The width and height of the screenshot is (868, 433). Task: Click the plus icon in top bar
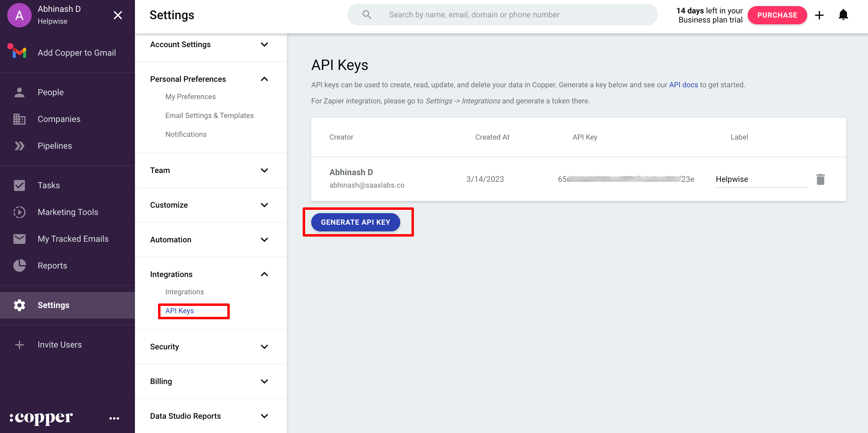point(819,15)
